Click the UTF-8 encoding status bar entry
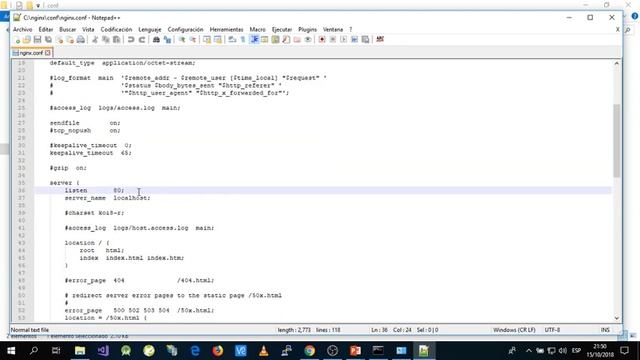640x360 pixels. (552, 330)
